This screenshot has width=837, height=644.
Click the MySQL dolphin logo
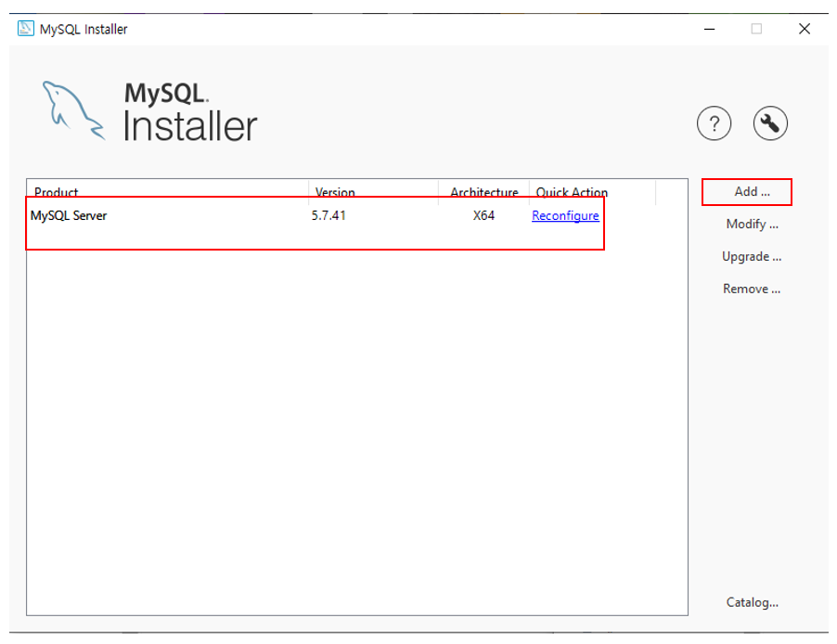pyautogui.click(x=73, y=110)
